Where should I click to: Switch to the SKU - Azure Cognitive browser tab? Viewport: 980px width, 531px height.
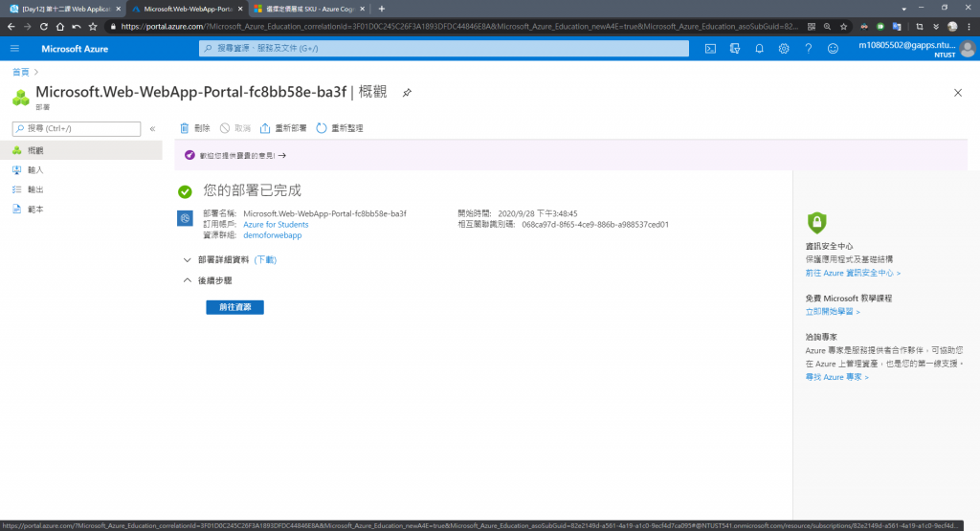[x=309, y=9]
